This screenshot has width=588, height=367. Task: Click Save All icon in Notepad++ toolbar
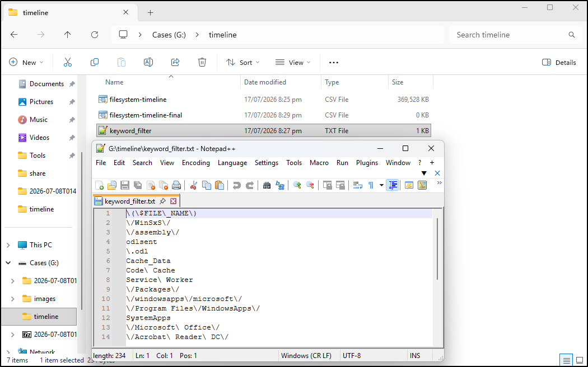click(138, 185)
